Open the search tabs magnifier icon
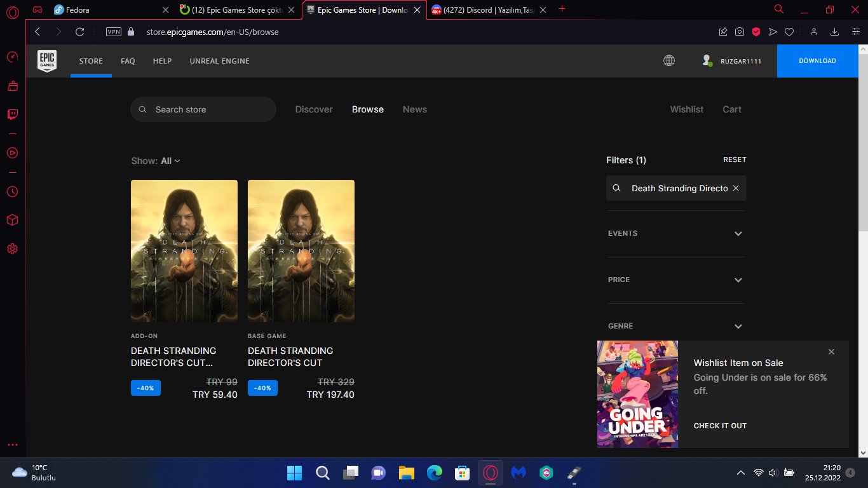868x488 pixels. click(x=779, y=10)
